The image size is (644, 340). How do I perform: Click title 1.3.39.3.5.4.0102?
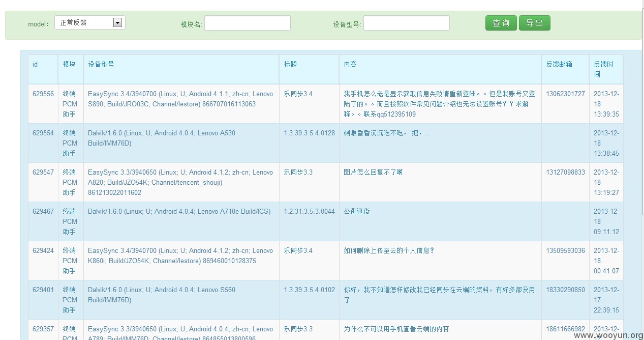pos(310,290)
